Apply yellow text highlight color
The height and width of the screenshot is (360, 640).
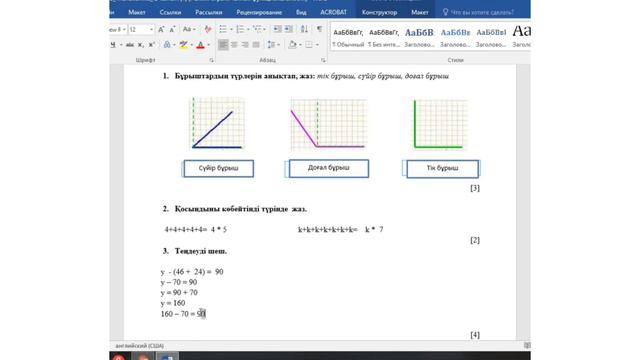coord(183,44)
